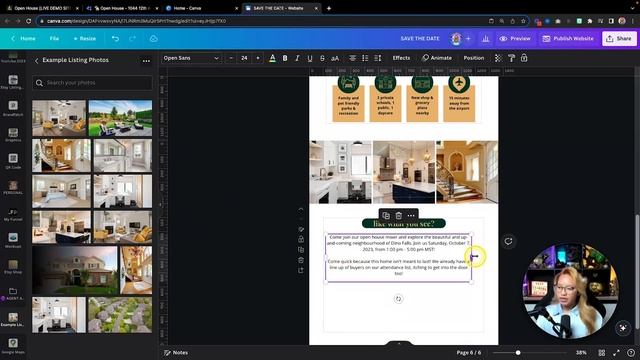Select the SAVE THE DATE title field
Image resolution: width=640 pixels, height=360 pixels.
pyautogui.click(x=420, y=38)
